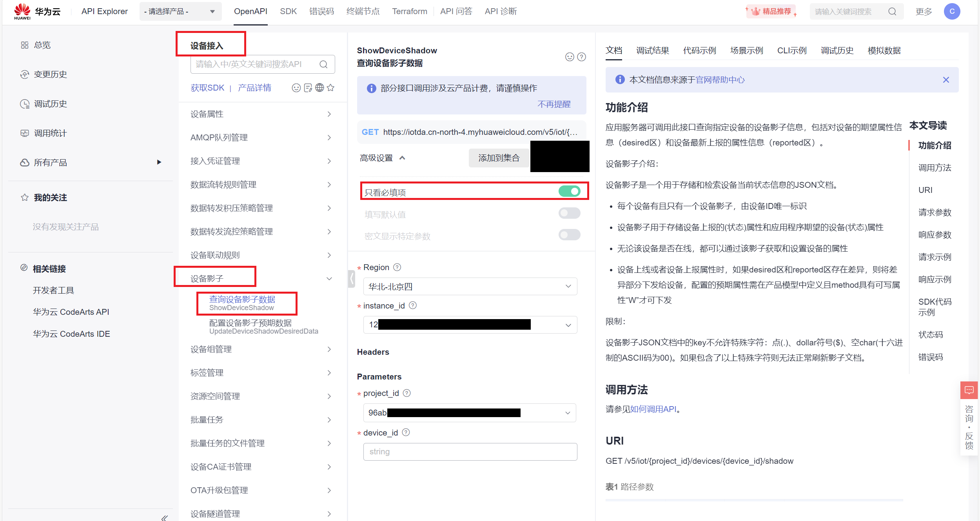Click the top keyword search field
The width and height of the screenshot is (980, 521).
[x=857, y=11]
